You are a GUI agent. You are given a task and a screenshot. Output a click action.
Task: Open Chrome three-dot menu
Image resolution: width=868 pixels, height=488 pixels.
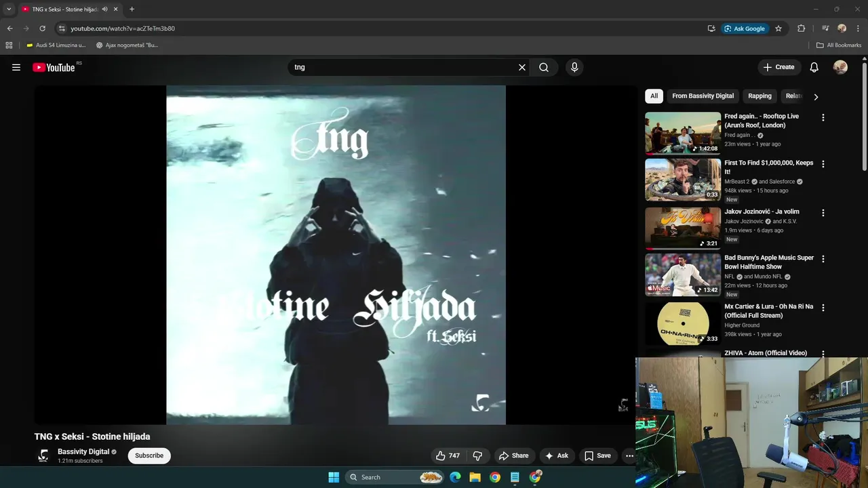point(856,28)
